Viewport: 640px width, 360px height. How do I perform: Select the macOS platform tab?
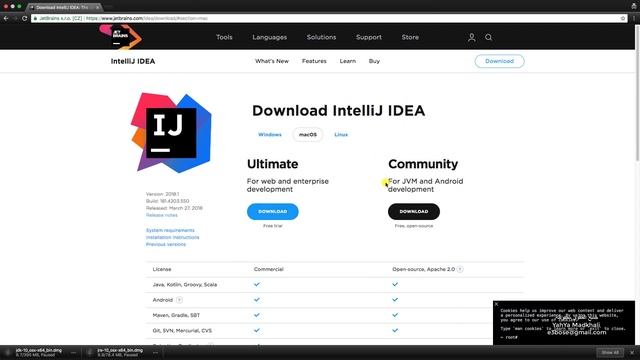coord(308,135)
